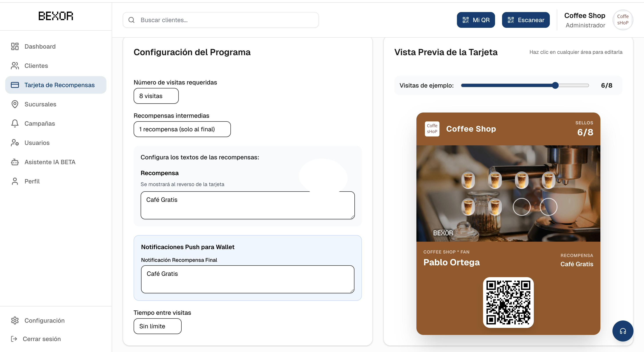Click the headset support chat button
The height and width of the screenshot is (352, 644).
click(x=623, y=331)
